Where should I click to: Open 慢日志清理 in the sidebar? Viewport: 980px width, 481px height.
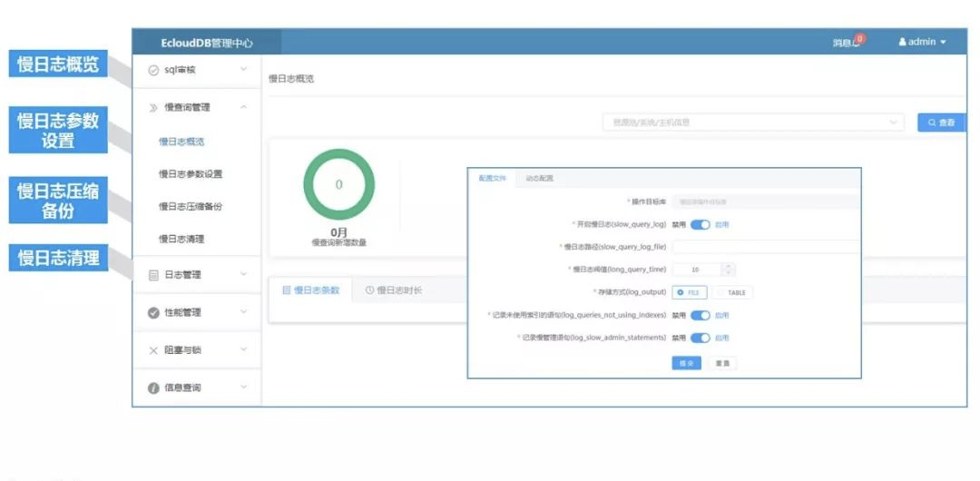[181, 239]
